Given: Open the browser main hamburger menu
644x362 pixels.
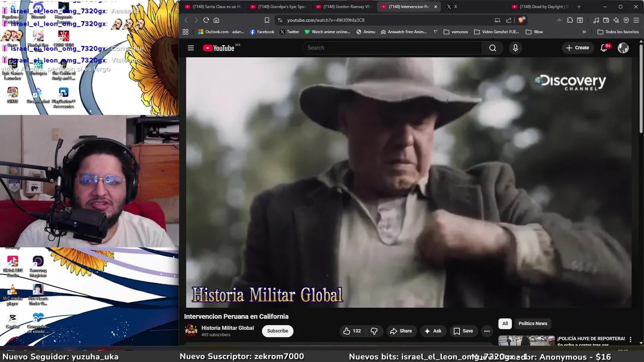Looking at the screenshot, I should [636, 20].
